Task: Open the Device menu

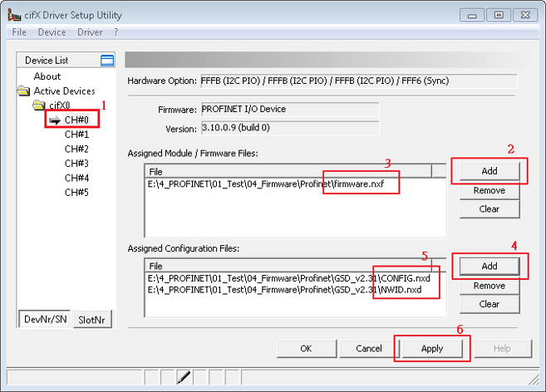Action: (52, 32)
